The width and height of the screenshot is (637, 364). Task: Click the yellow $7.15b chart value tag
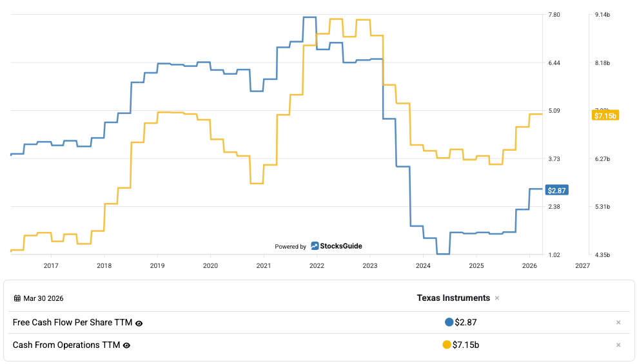click(x=605, y=115)
